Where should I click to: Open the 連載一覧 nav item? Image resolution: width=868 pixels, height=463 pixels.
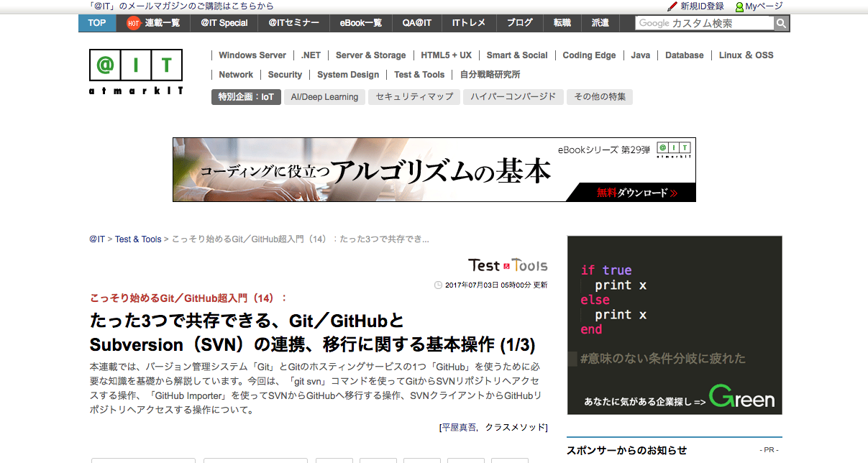coord(153,23)
